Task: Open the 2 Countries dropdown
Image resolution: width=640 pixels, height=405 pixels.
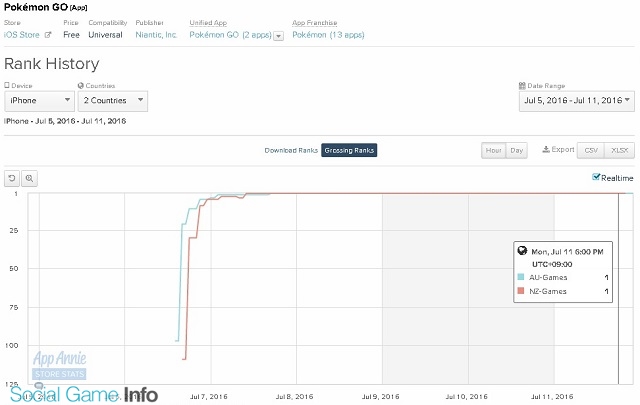Action: (113, 101)
